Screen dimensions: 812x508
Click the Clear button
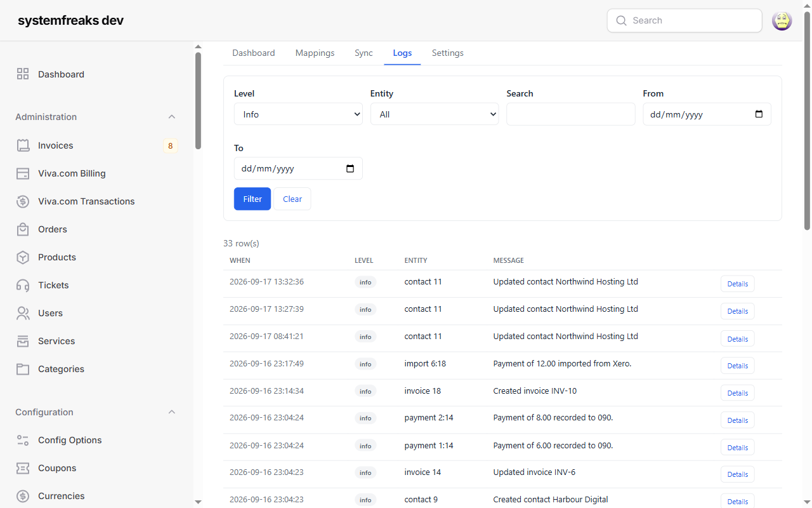click(x=292, y=199)
